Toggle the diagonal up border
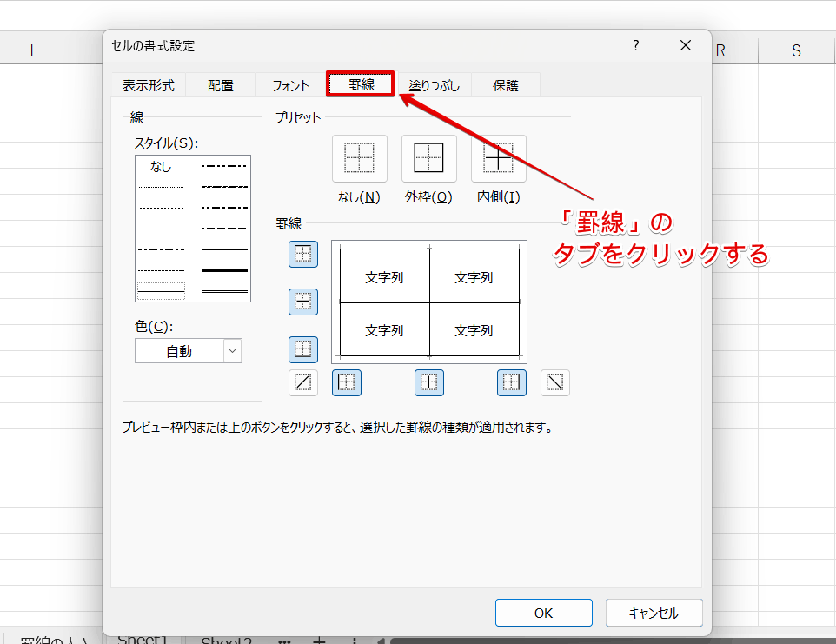Image resolution: width=836 pixels, height=644 pixels. (x=302, y=382)
